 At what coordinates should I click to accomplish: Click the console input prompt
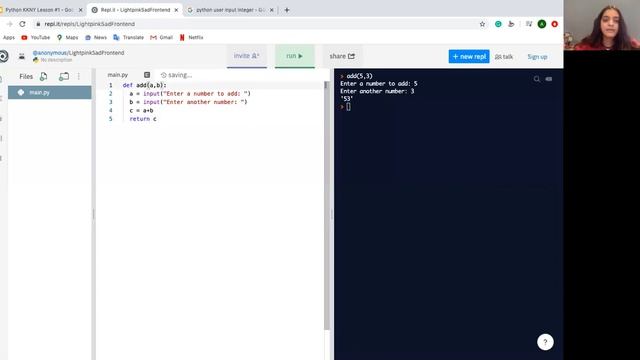coord(348,107)
